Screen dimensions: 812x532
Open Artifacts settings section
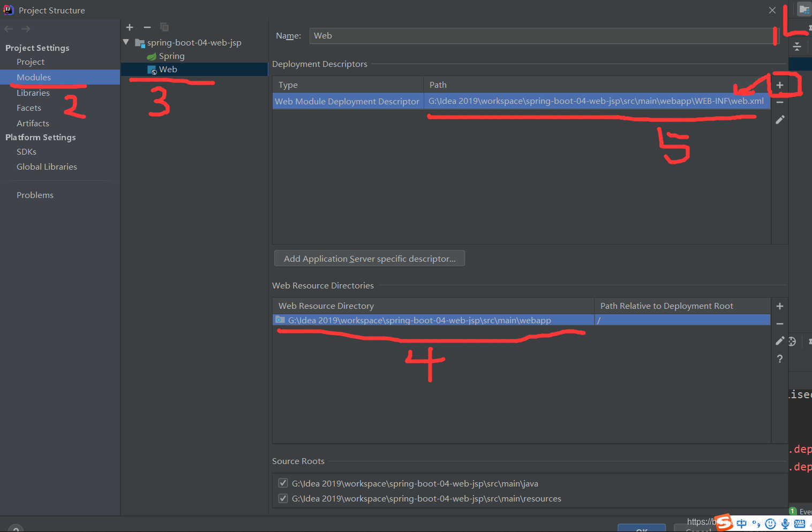(x=33, y=124)
